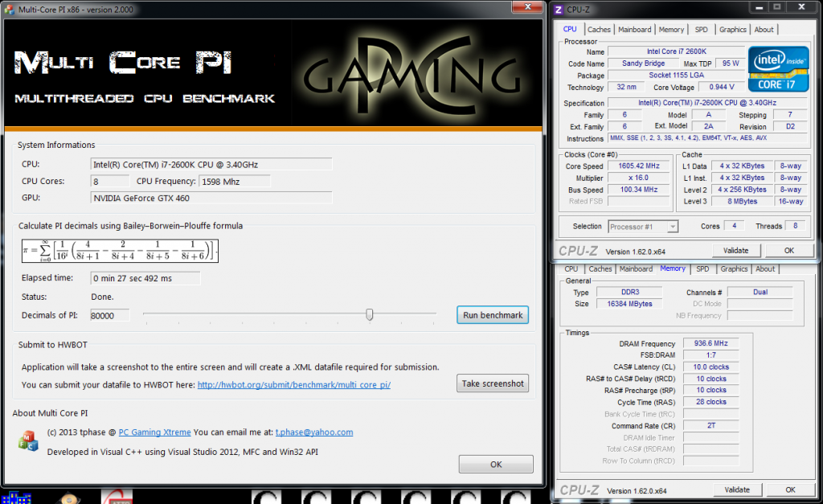Click OK in the memory timings CPU-Z window

pyautogui.click(x=790, y=490)
